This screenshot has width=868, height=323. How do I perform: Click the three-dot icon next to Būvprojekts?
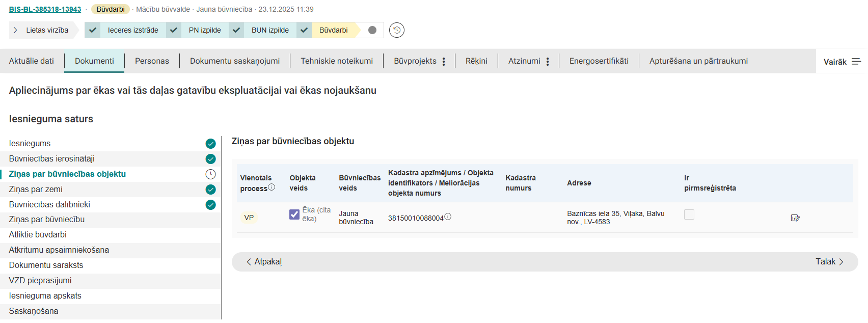tap(444, 62)
